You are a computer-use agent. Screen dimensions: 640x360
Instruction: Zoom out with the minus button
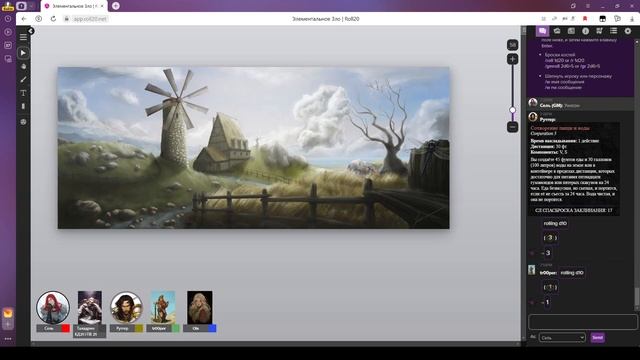click(x=513, y=127)
